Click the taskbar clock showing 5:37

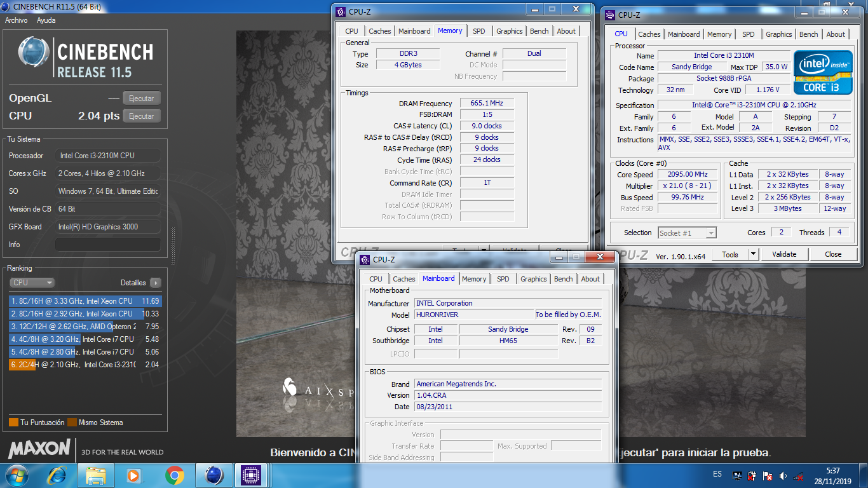pyautogui.click(x=832, y=471)
